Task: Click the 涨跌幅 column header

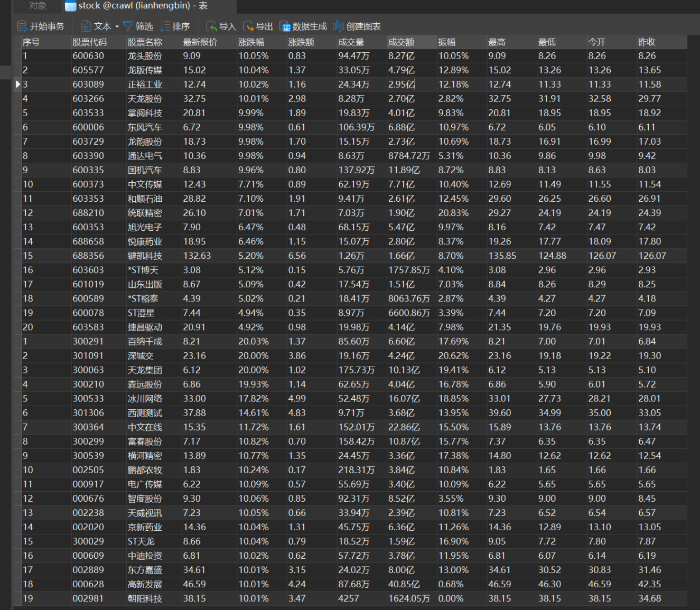Action: pos(262,42)
